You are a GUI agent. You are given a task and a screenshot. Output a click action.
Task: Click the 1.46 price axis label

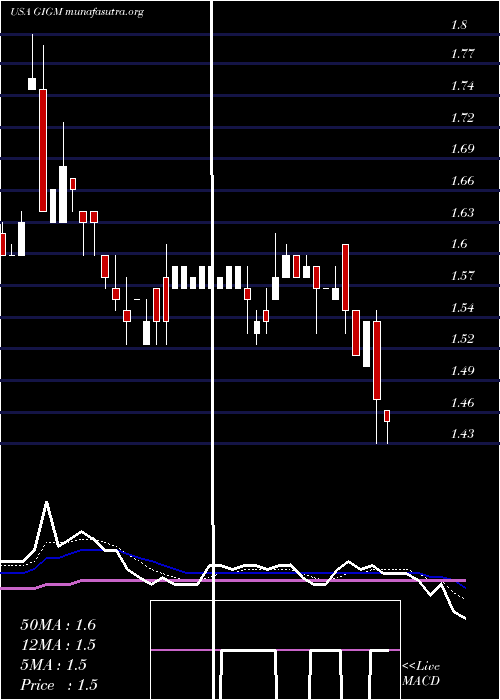[462, 403]
